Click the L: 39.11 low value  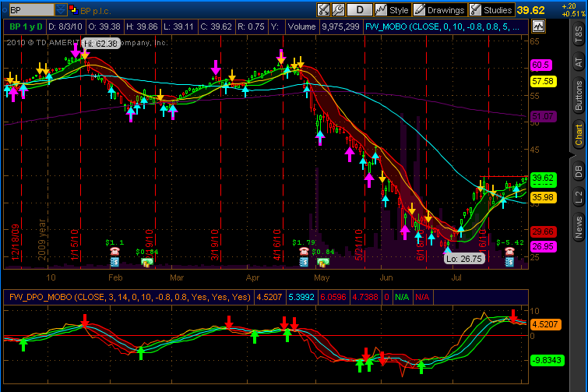(x=178, y=26)
